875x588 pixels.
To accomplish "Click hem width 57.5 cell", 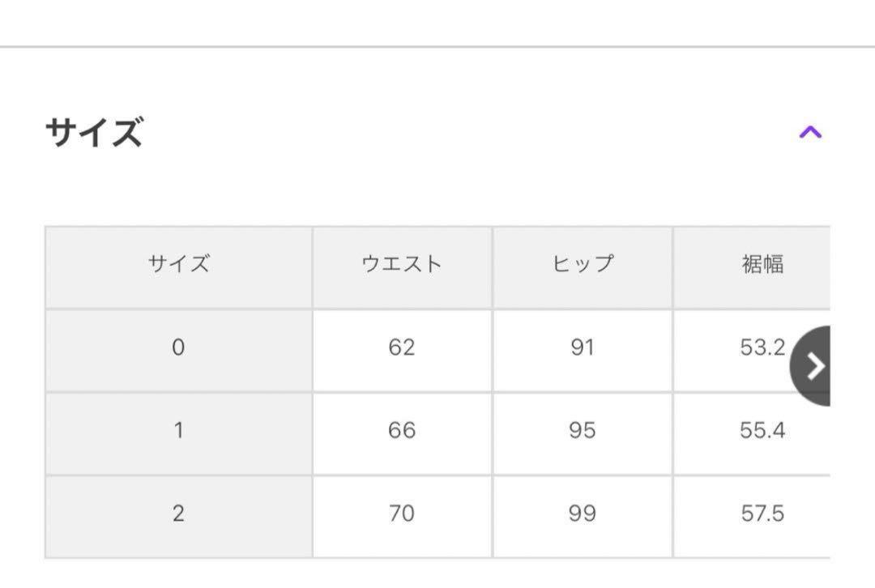I will pos(762,514).
